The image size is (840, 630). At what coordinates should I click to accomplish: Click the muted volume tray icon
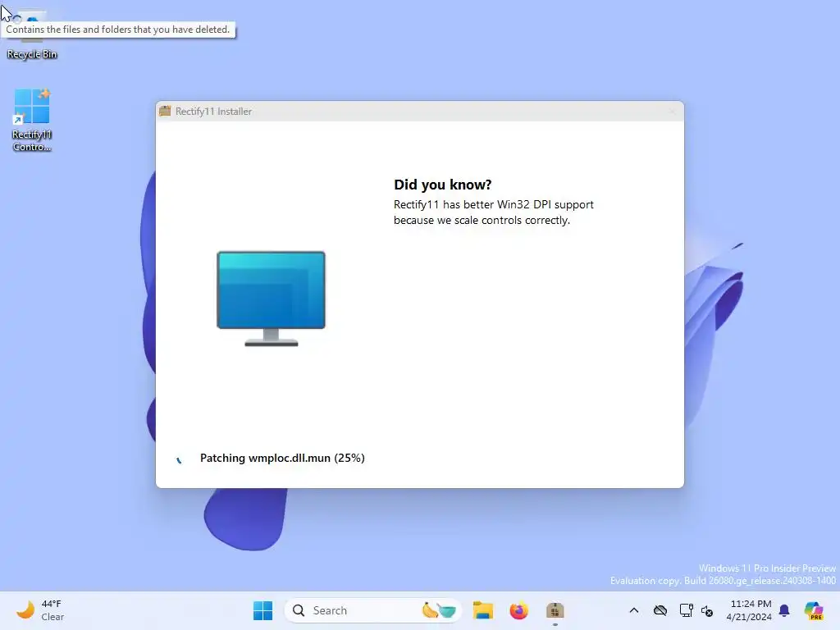point(707,610)
